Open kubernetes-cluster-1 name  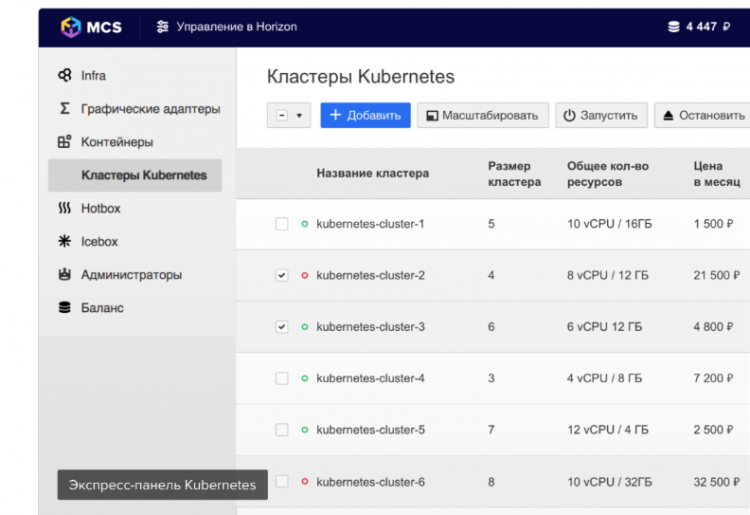point(370,224)
